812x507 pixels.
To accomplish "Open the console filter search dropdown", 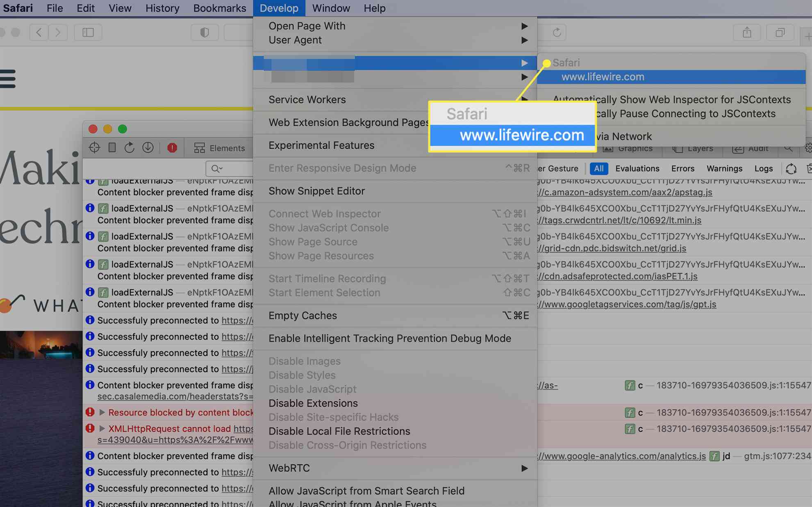I will (x=217, y=168).
